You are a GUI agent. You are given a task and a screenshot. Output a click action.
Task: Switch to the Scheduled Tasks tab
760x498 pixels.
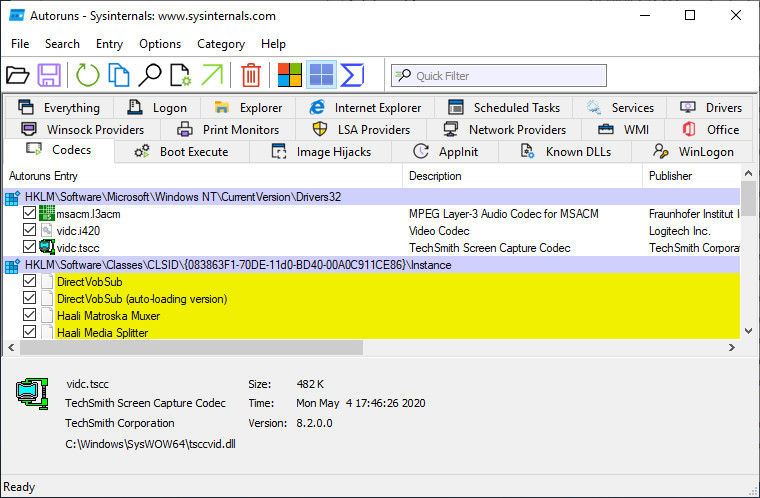(504, 108)
